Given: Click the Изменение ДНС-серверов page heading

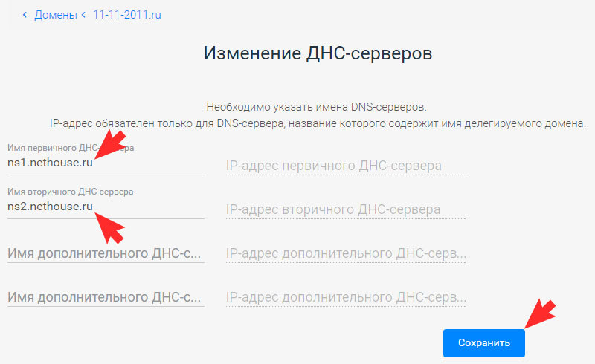Looking at the screenshot, I should [x=318, y=54].
